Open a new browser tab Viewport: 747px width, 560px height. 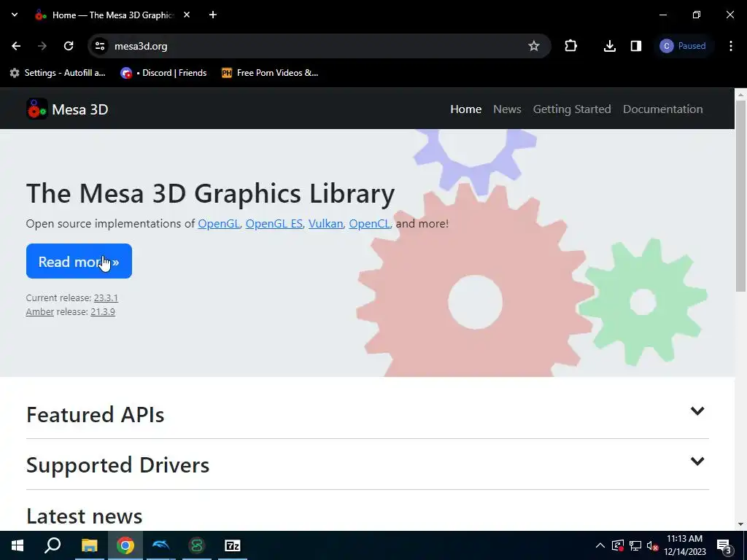213,15
